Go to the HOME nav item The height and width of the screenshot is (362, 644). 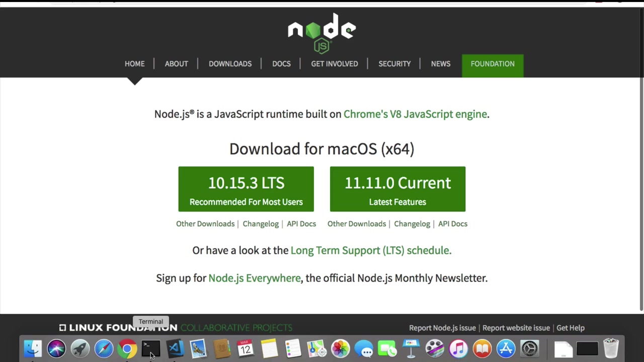point(134,64)
